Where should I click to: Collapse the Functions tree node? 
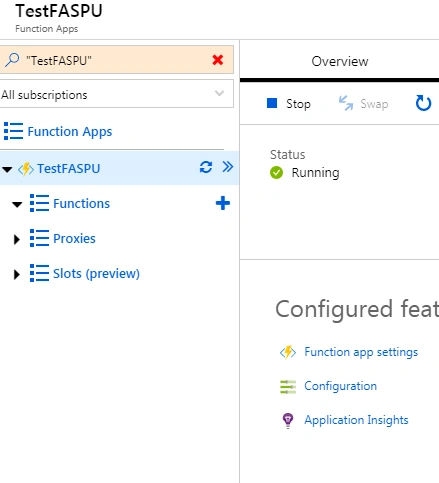(x=17, y=204)
